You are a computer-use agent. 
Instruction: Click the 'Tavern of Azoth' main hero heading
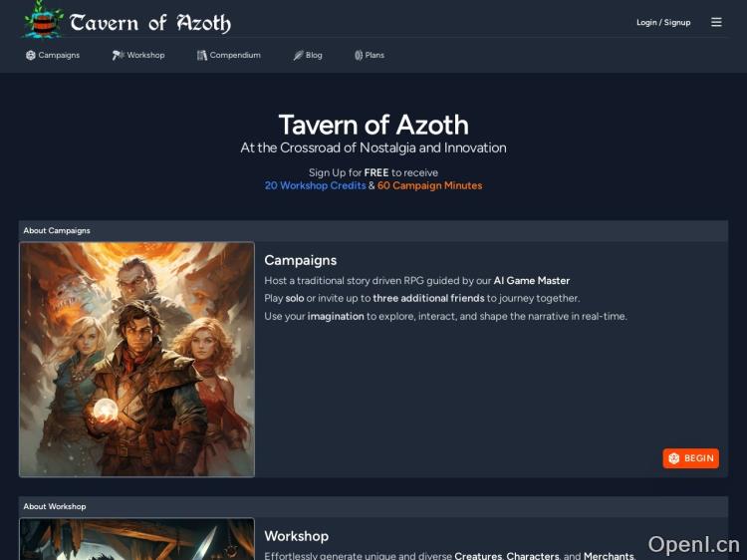373,125
